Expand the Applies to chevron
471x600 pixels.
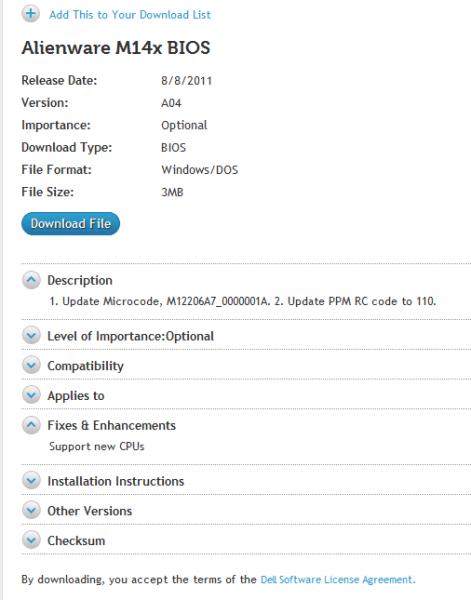point(31,395)
